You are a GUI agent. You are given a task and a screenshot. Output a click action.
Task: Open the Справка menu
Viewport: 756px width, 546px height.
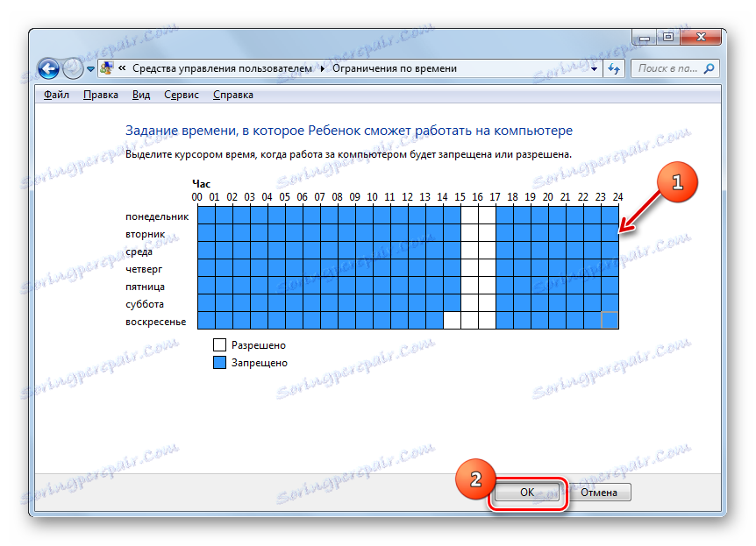(x=233, y=95)
